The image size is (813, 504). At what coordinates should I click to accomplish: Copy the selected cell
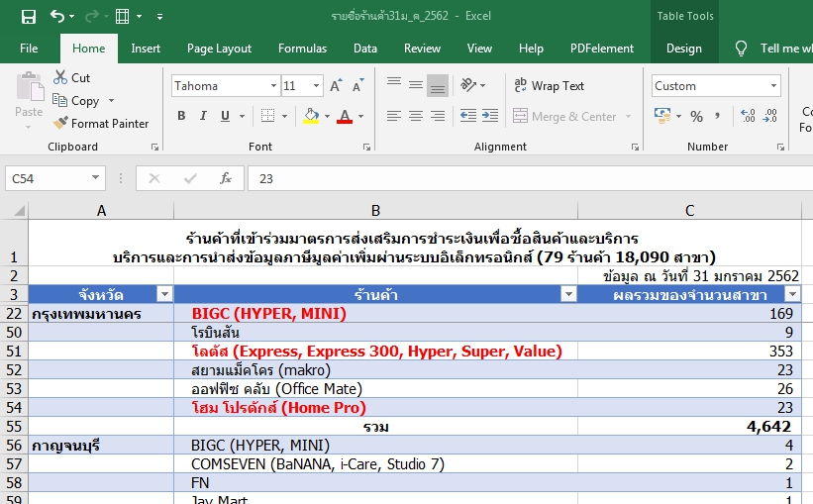(x=75, y=101)
